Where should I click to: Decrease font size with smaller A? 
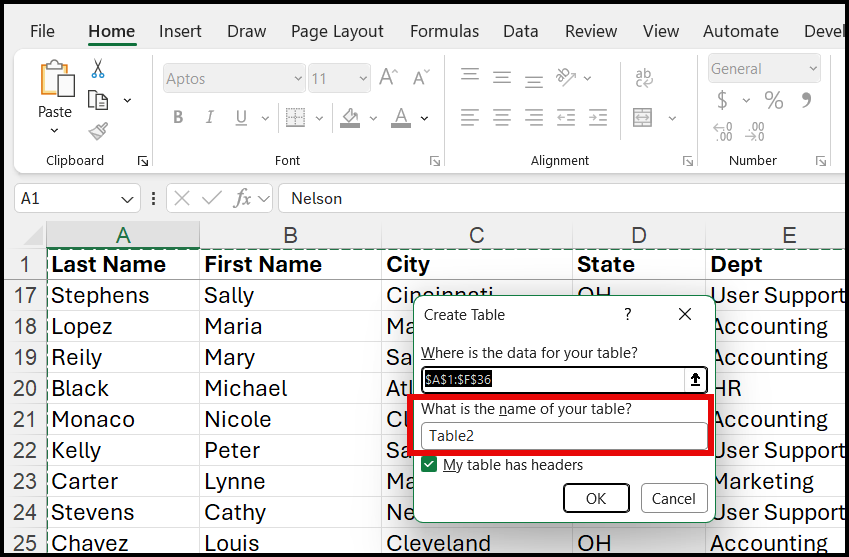click(x=421, y=77)
